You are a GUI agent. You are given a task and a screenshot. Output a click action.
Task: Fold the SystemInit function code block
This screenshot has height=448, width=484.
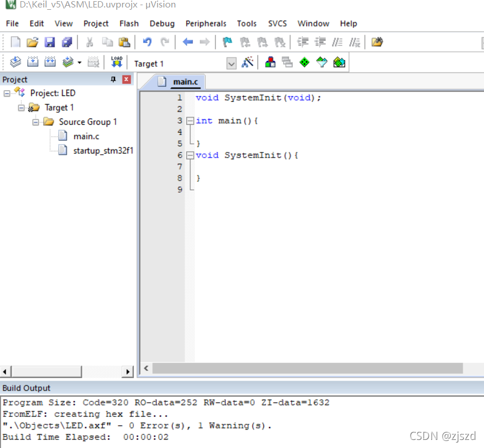pyautogui.click(x=190, y=155)
